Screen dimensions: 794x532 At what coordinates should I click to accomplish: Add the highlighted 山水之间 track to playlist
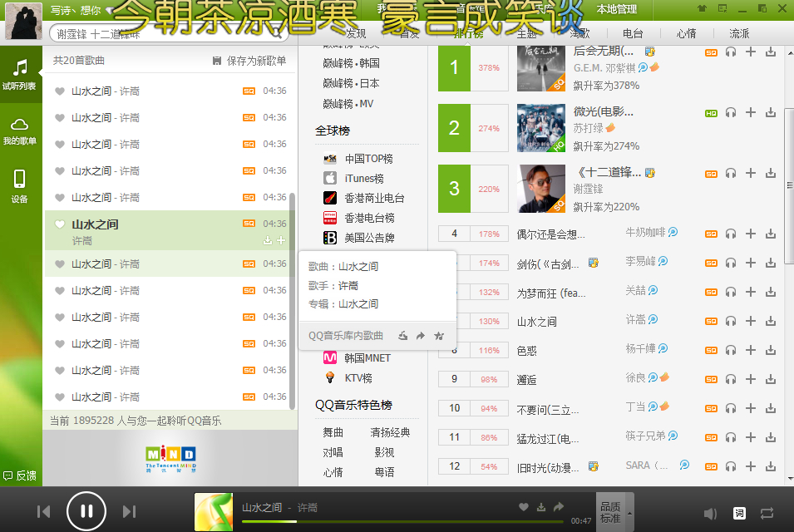point(281,240)
